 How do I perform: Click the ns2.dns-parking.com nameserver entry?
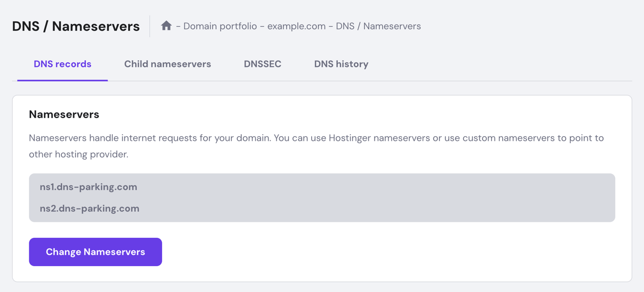[90, 208]
